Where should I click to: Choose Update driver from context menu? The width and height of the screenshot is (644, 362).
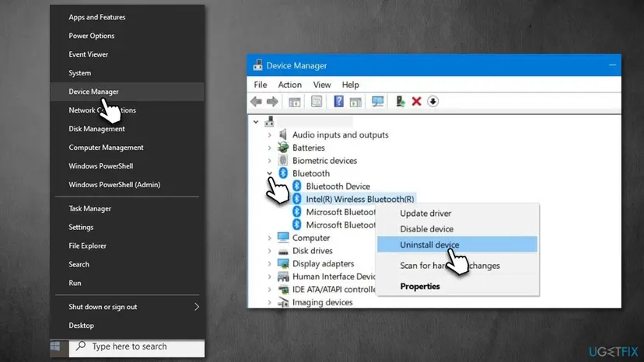pyautogui.click(x=458, y=213)
